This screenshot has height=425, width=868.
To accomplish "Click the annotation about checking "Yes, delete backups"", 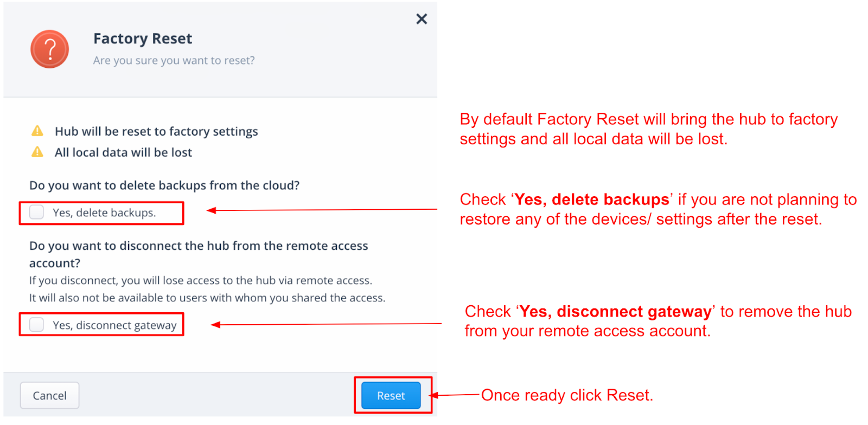I will [x=658, y=209].
